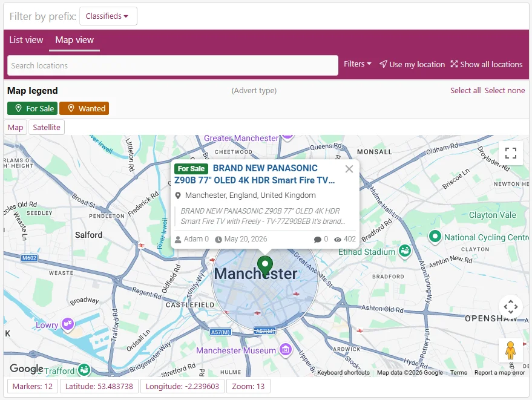Click author Adam 0 in popup
This screenshot has height=400, width=532.
(x=196, y=239)
